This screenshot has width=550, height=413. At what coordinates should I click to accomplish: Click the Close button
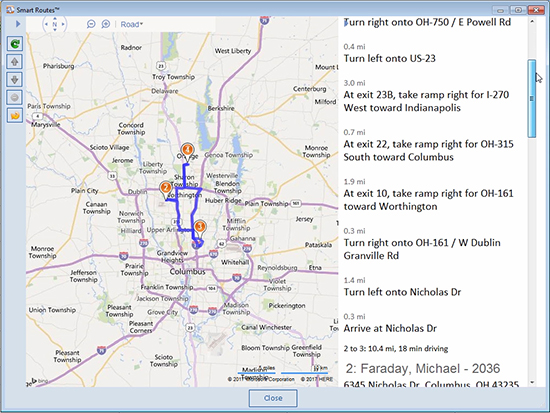pyautogui.click(x=273, y=398)
